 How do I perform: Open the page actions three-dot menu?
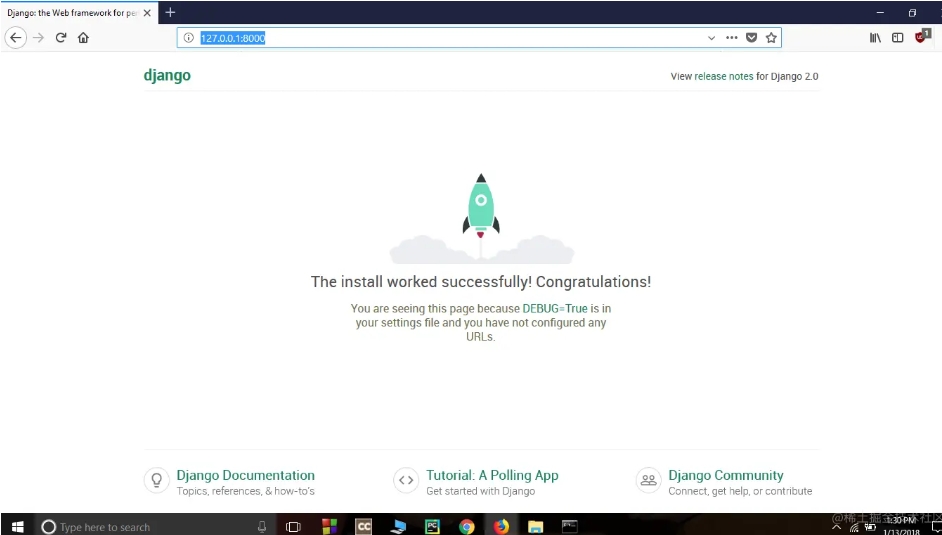(731, 38)
